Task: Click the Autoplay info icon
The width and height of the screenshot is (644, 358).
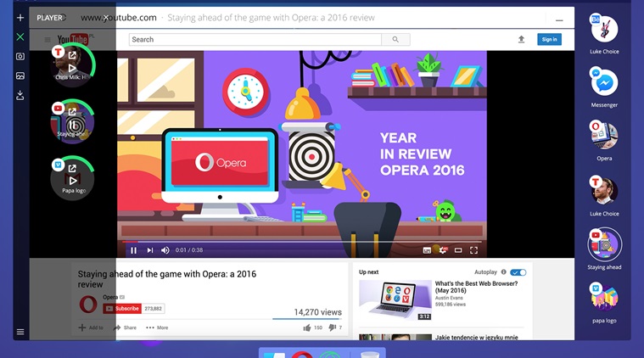Action: [x=503, y=271]
